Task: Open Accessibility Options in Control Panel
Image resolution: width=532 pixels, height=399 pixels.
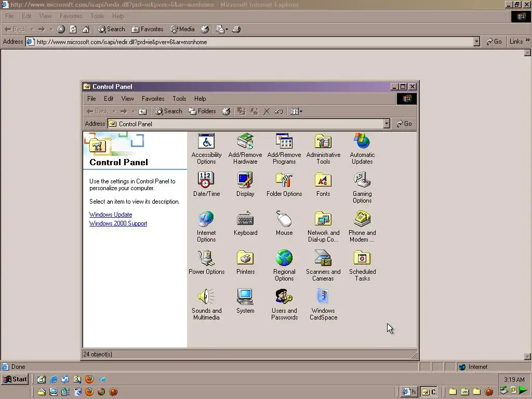Action: pos(206,149)
